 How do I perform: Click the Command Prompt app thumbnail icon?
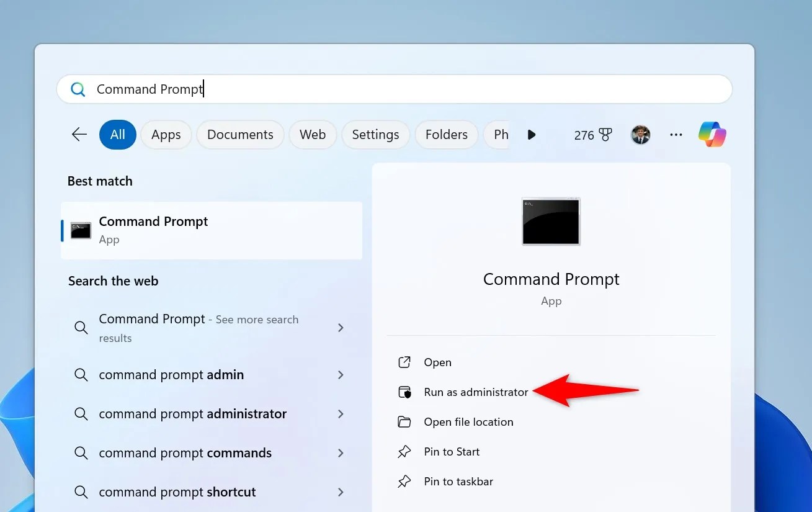click(x=551, y=221)
